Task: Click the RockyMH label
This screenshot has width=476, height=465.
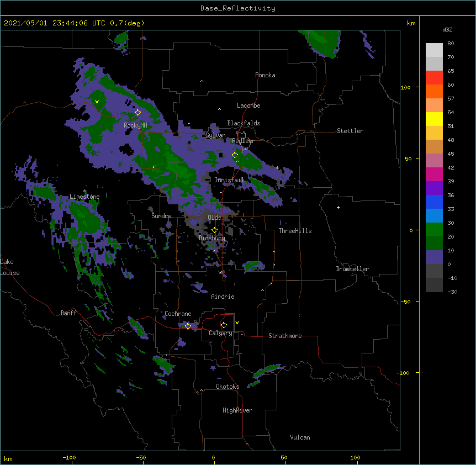Action: coord(135,125)
